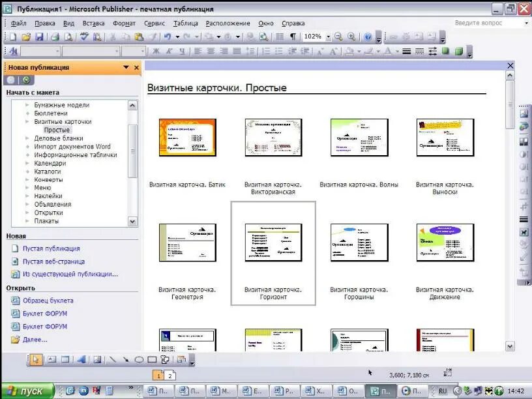Expand the Календари tree node
532x399 pixels.
(x=27, y=163)
